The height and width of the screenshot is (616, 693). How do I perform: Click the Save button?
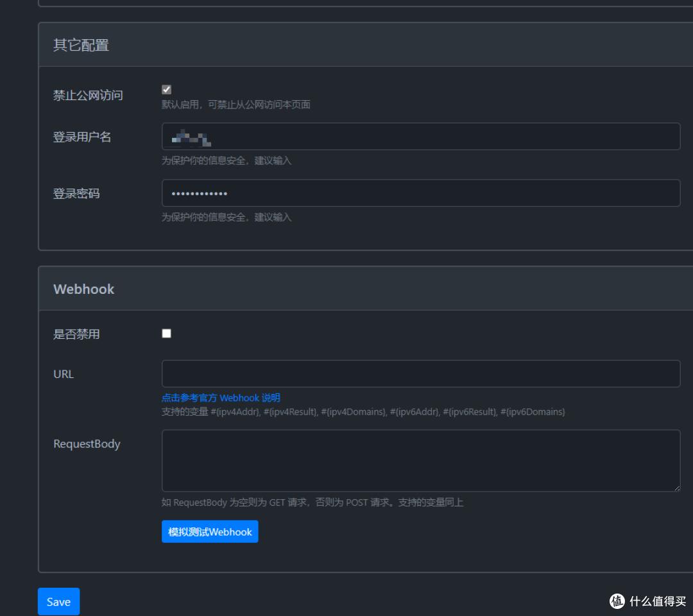(x=58, y=601)
